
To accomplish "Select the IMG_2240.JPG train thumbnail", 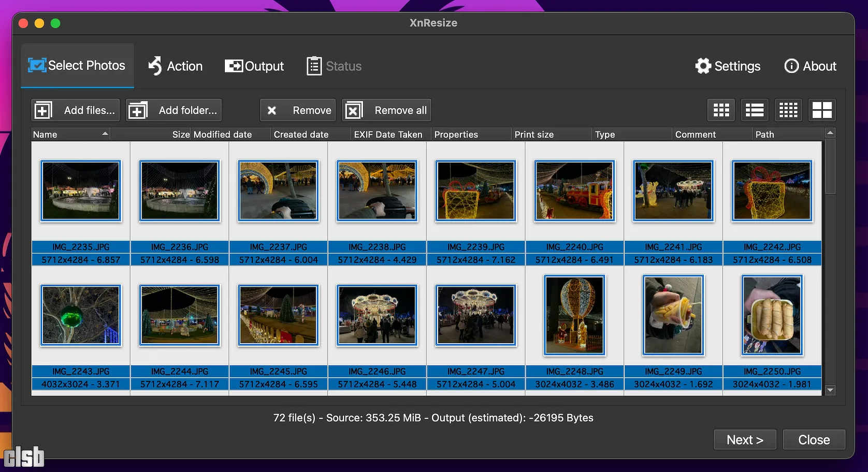I will pos(574,190).
